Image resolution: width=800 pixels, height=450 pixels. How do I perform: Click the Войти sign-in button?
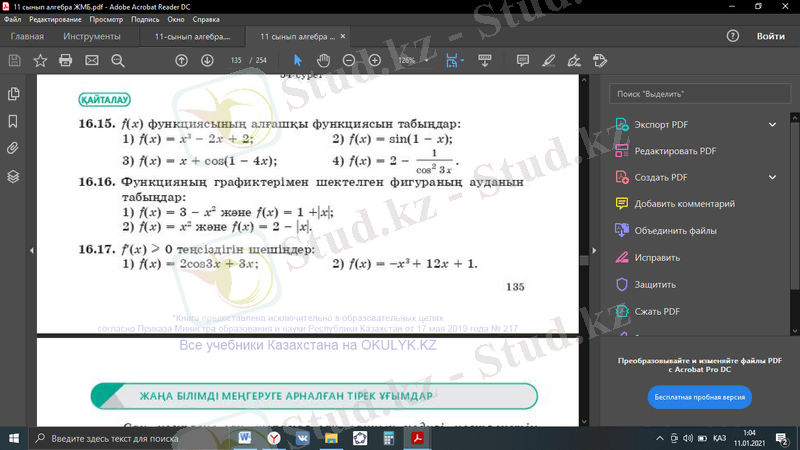pos(770,36)
